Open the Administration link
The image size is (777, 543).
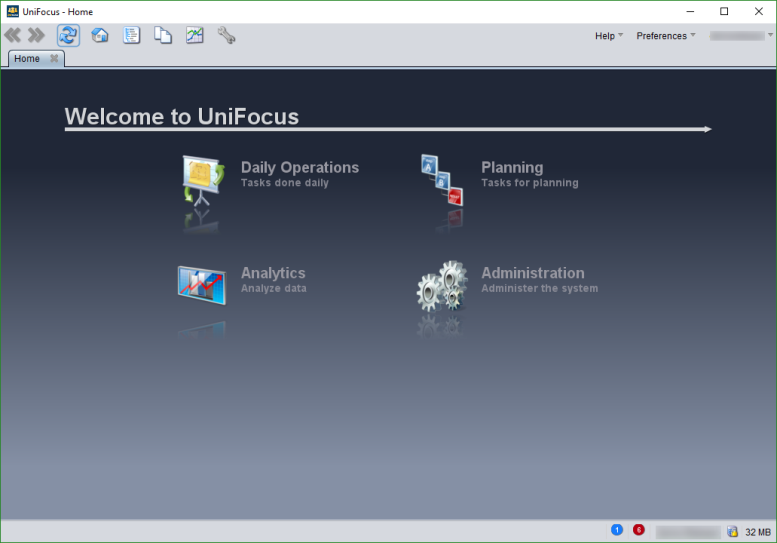tap(533, 273)
